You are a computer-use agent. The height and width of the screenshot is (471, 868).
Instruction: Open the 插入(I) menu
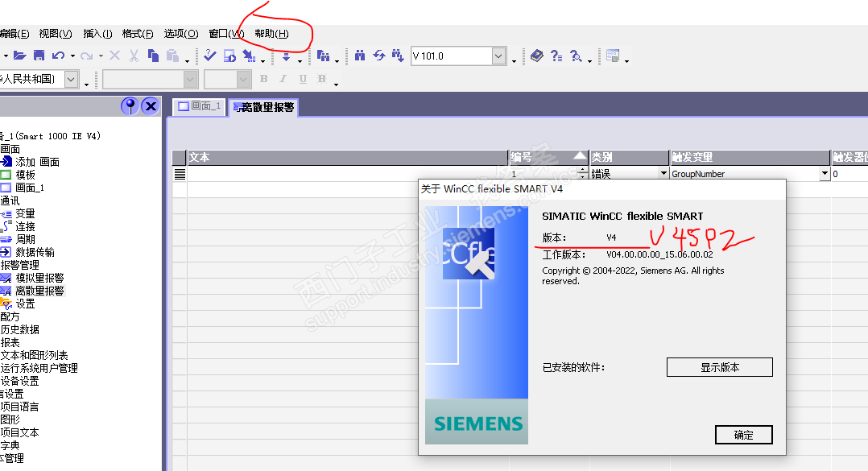97,34
